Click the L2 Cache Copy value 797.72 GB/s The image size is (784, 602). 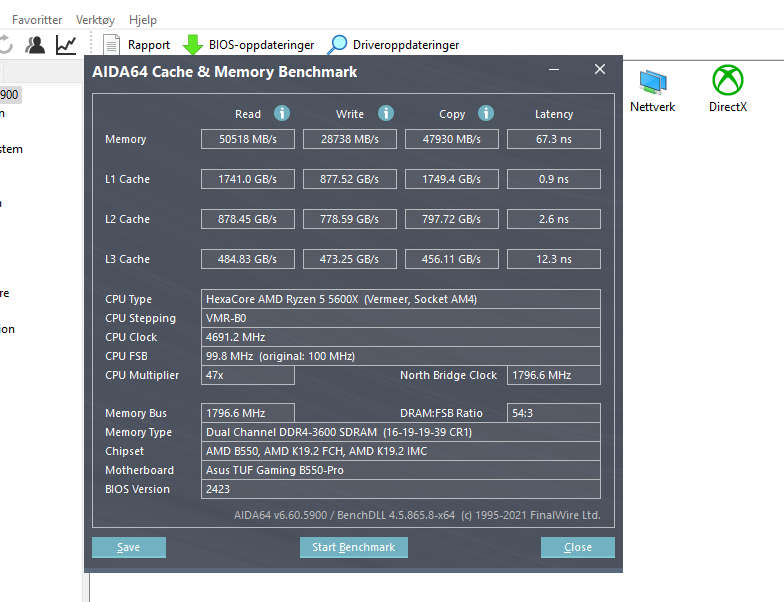coord(452,219)
